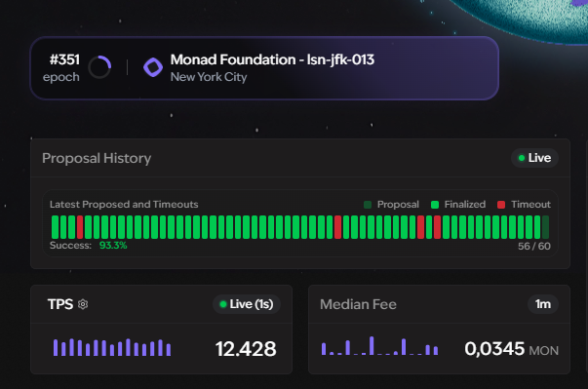
Task: Click the Live (1s) TPS interval button
Action: coord(247,304)
